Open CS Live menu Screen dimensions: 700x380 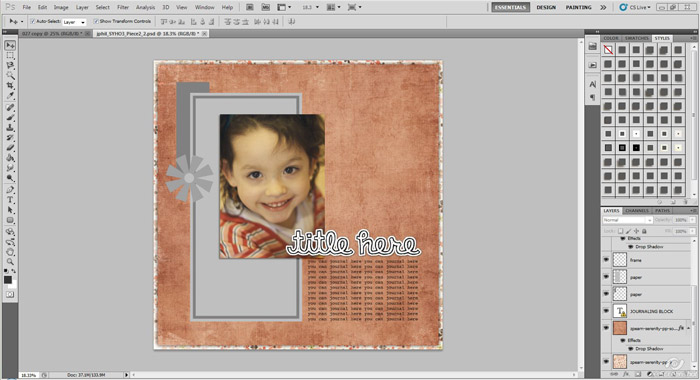pos(635,7)
